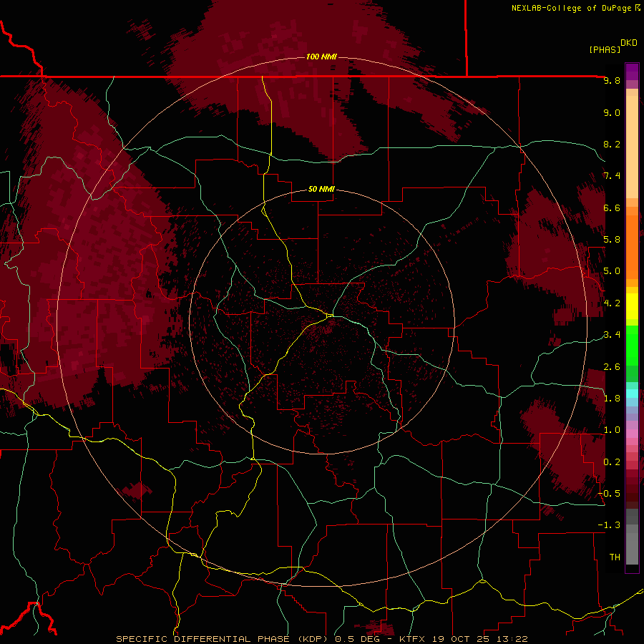The height and width of the screenshot is (644, 644).
Task: Click the 9.0 value on color scale
Action: pos(612,112)
